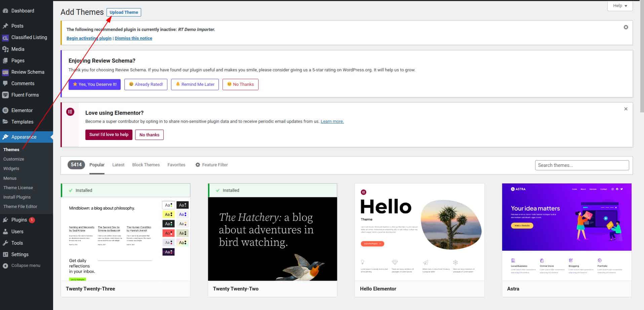Open the Twenty Twenty-Two theme preview
This screenshot has width=644, height=310.
tap(273, 239)
